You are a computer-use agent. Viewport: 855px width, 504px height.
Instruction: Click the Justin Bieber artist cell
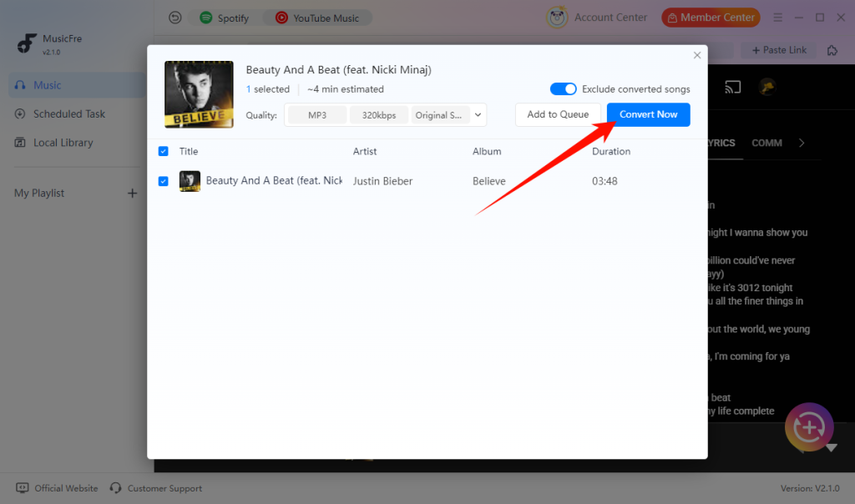pos(382,181)
